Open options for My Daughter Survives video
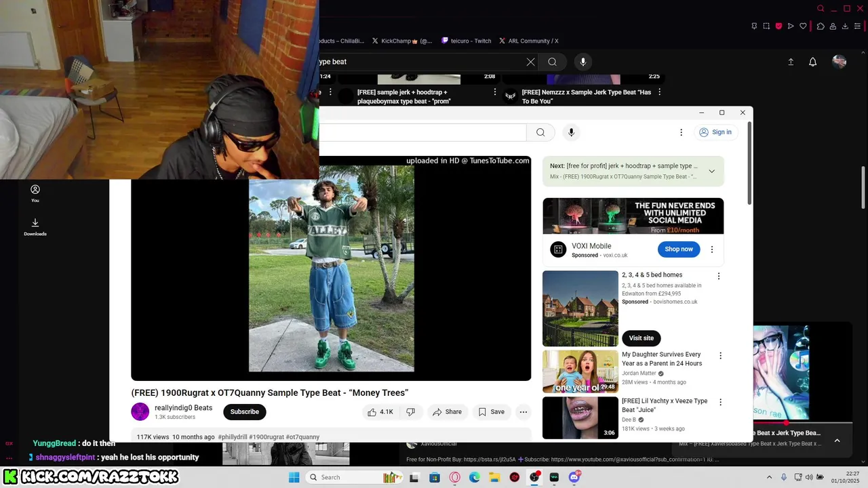 pyautogui.click(x=720, y=356)
